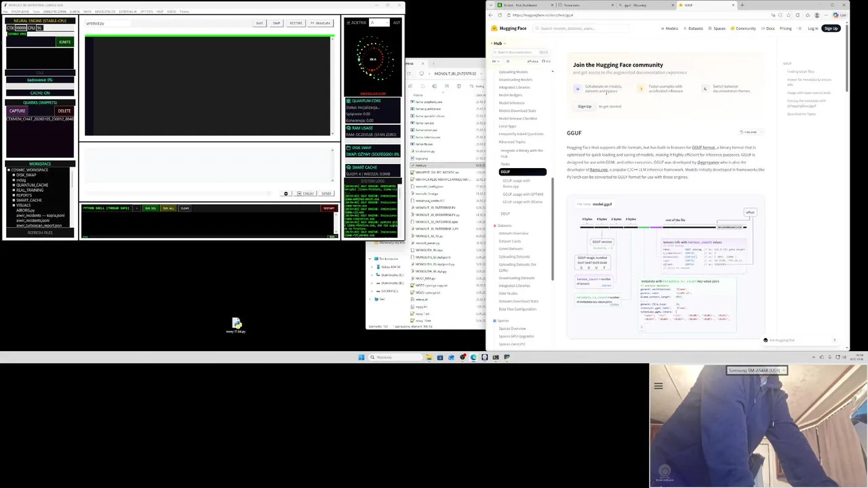Screen dimensions: 868x488
Task: Open the NEWS menu
Action: coord(87,12)
